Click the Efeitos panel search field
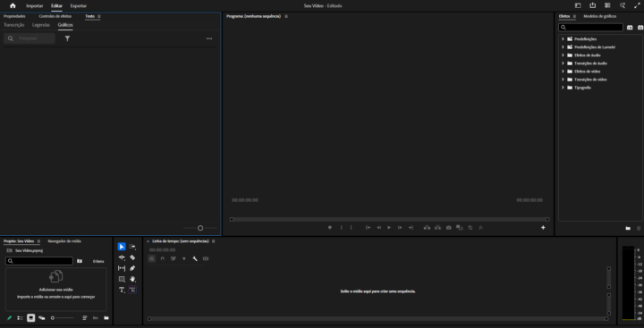Image resolution: width=644 pixels, height=328 pixels. (x=590, y=28)
